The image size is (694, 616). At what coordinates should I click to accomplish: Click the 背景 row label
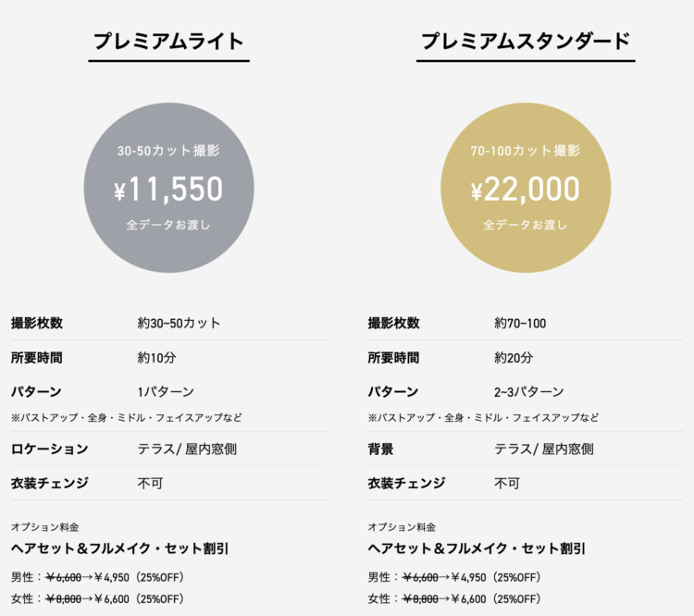[380, 450]
